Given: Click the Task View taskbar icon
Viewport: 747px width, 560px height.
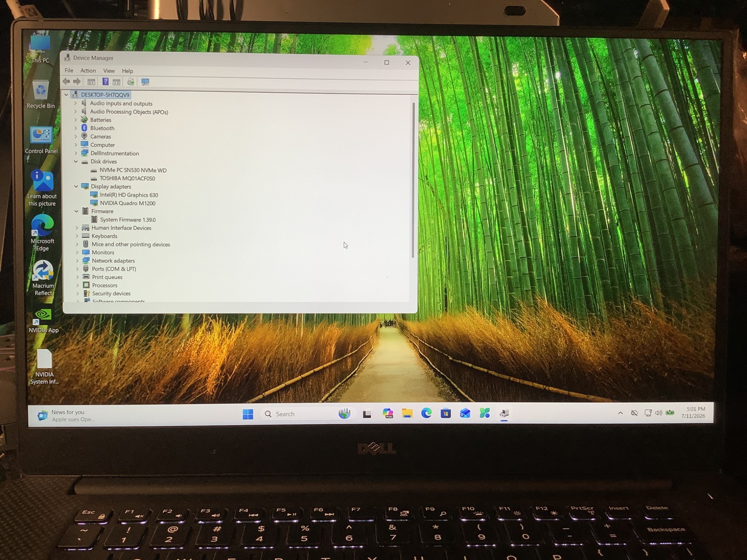Looking at the screenshot, I should pos(367,414).
